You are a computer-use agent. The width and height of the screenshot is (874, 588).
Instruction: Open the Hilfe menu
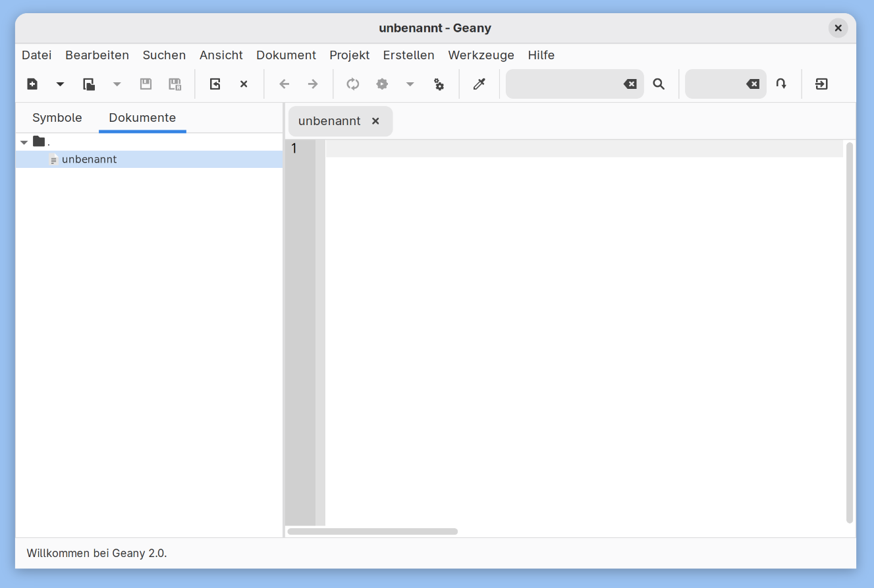point(541,55)
